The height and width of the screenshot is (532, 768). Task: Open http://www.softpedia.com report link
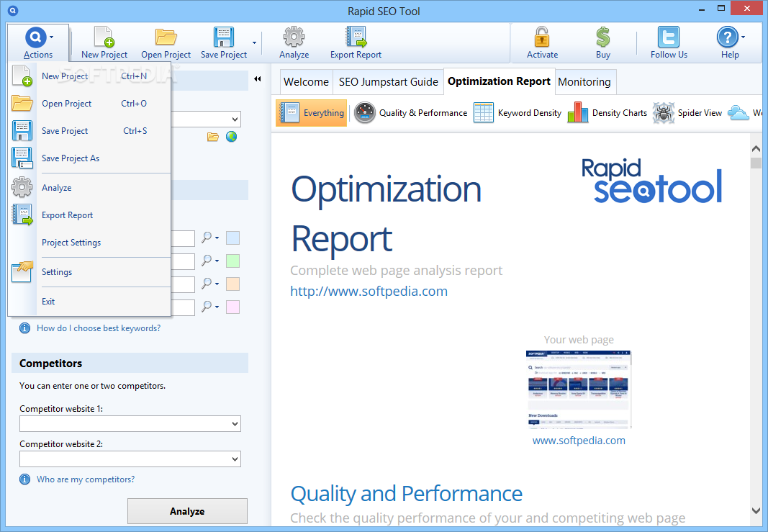coord(369,291)
